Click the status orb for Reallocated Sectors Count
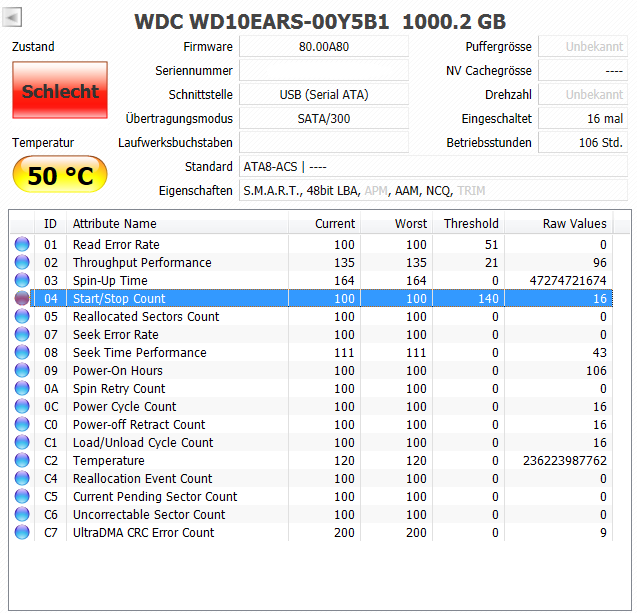The width and height of the screenshot is (637, 613). [x=22, y=316]
